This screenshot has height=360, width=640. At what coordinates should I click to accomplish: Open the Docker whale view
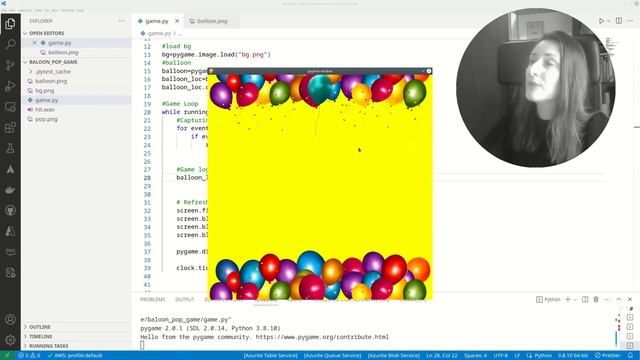(10, 190)
